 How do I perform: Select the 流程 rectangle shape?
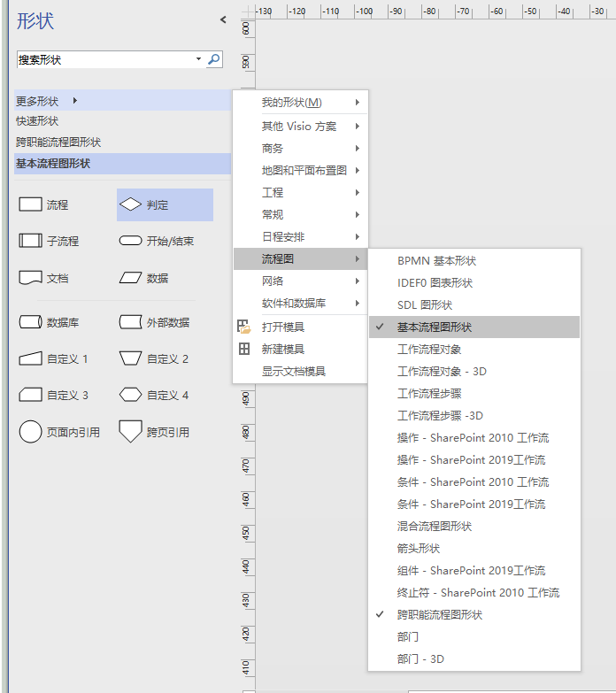[x=44, y=205]
